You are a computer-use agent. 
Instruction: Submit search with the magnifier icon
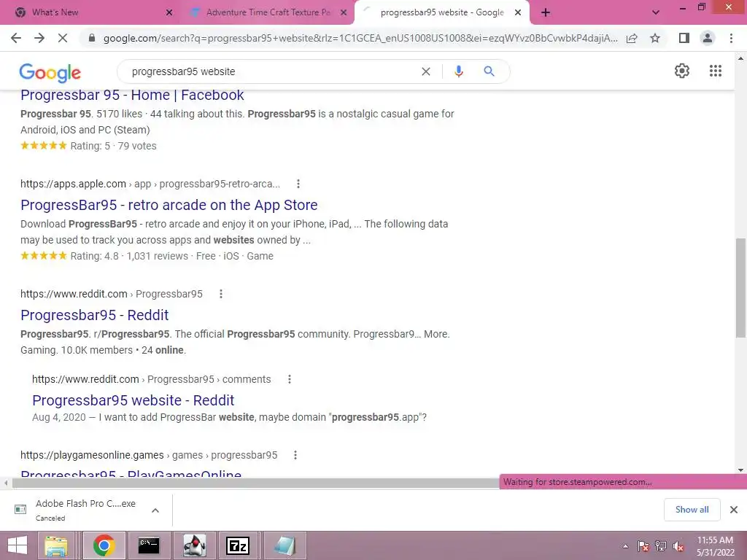pos(489,71)
